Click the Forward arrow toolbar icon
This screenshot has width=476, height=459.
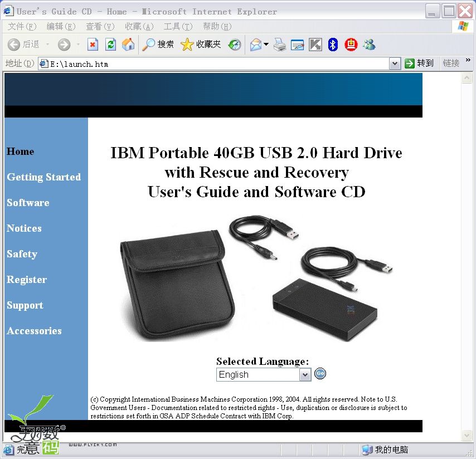64,45
